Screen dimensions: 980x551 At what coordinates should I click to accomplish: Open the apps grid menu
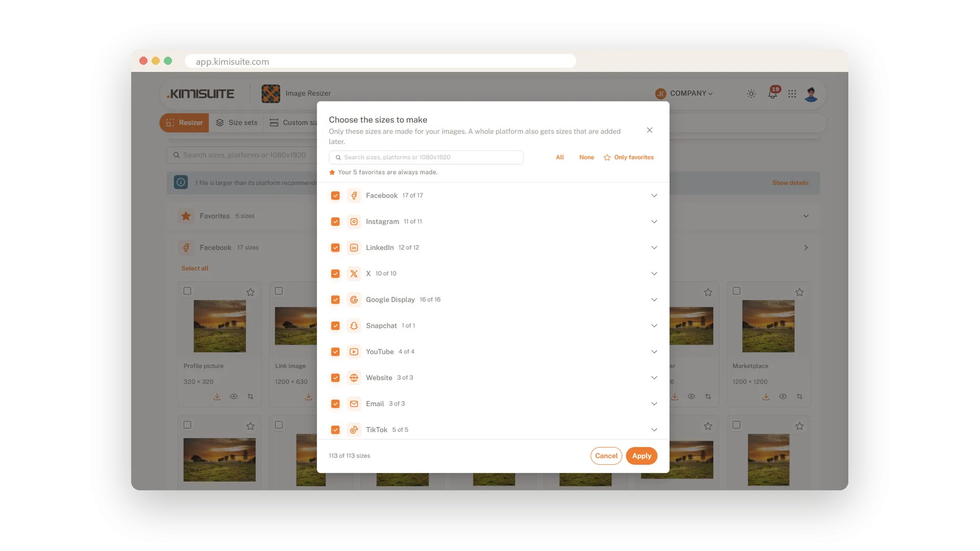(792, 94)
